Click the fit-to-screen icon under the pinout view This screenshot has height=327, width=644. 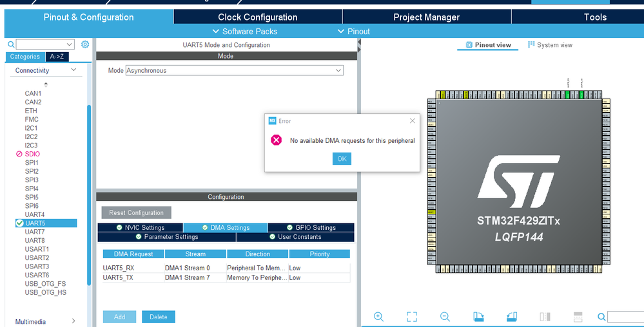(x=412, y=316)
